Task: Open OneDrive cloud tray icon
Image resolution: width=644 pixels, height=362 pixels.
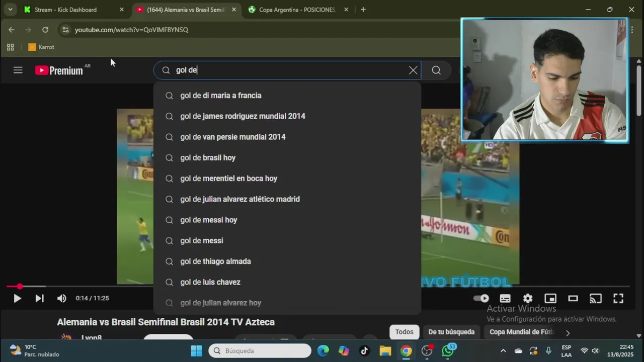Action: 518,351
